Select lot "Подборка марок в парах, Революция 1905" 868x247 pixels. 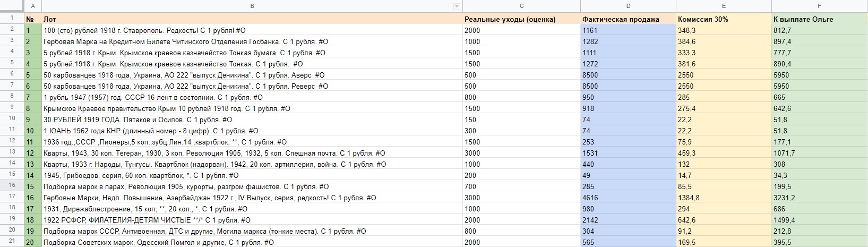pyautogui.click(x=252, y=186)
